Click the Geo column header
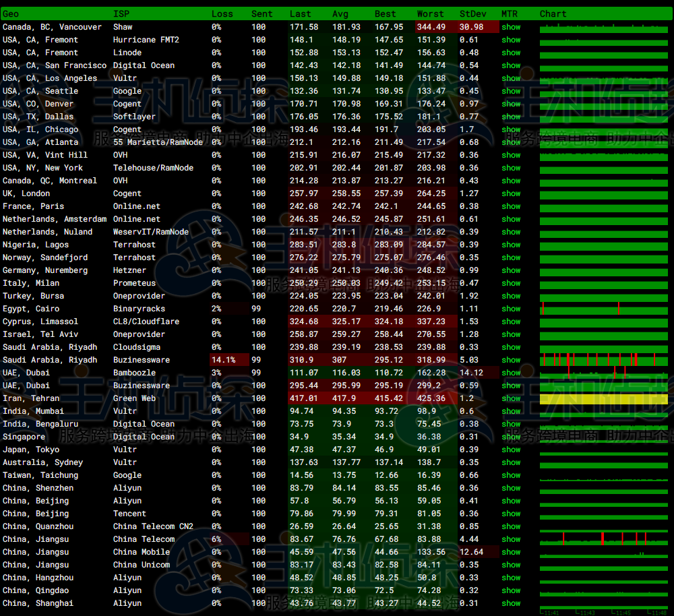Image resolution: width=674 pixels, height=616 pixels. (x=11, y=13)
